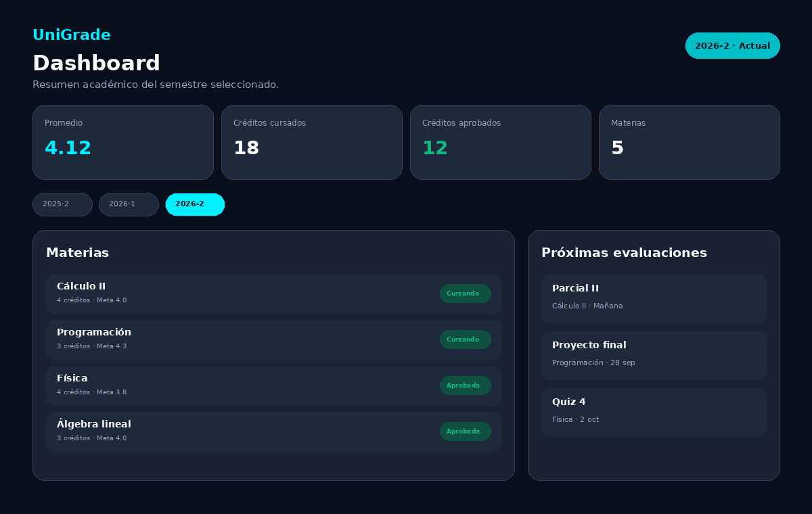Screen dimensions: 812x514
Task: Select the 2026-1 semester tab
Action: click(129, 204)
